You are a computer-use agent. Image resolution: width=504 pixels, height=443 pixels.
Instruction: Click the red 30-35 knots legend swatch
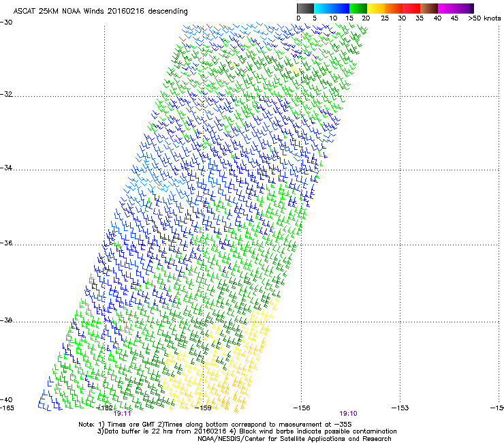point(411,8)
